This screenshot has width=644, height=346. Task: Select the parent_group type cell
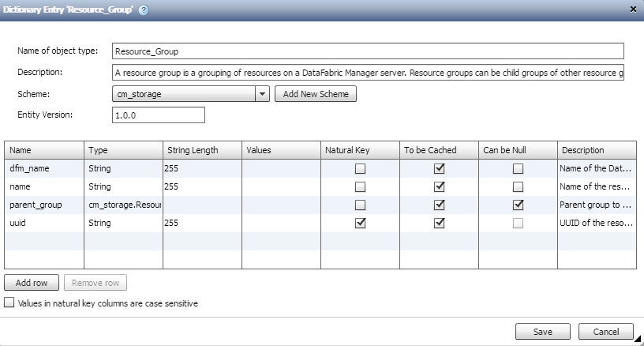coord(123,205)
